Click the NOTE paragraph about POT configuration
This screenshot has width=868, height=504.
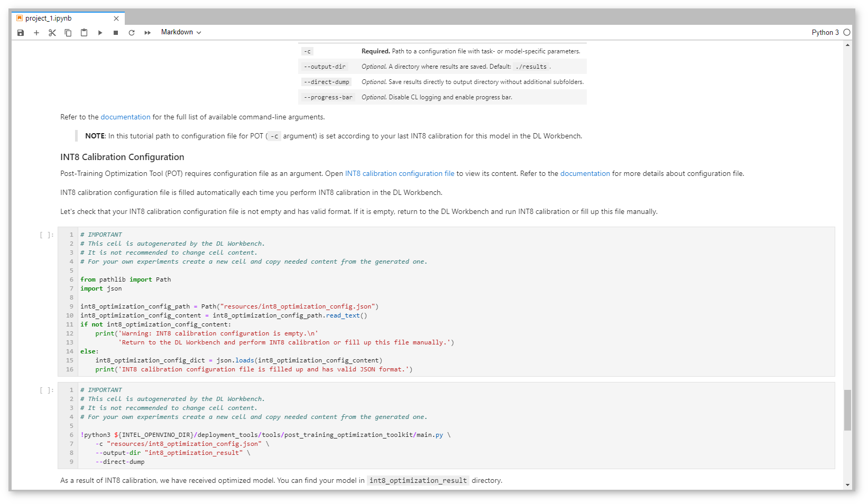click(x=334, y=136)
